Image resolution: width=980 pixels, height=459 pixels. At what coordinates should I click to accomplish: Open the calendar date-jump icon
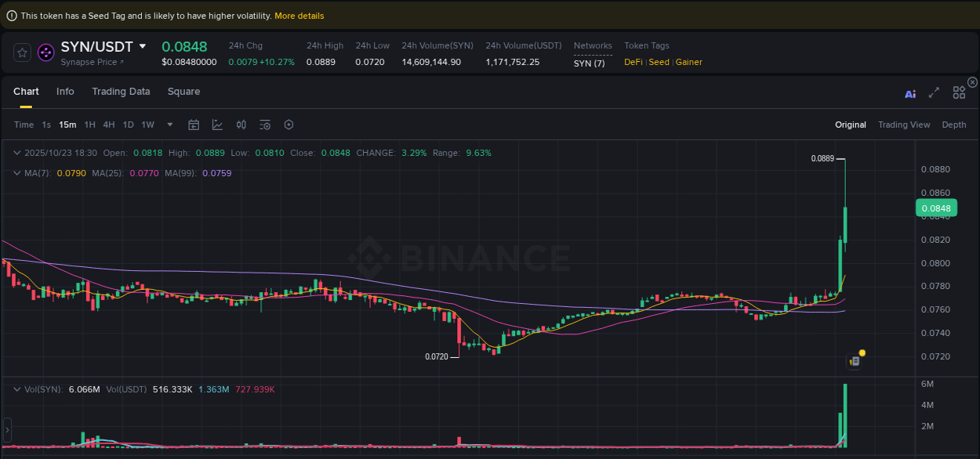[x=194, y=125]
